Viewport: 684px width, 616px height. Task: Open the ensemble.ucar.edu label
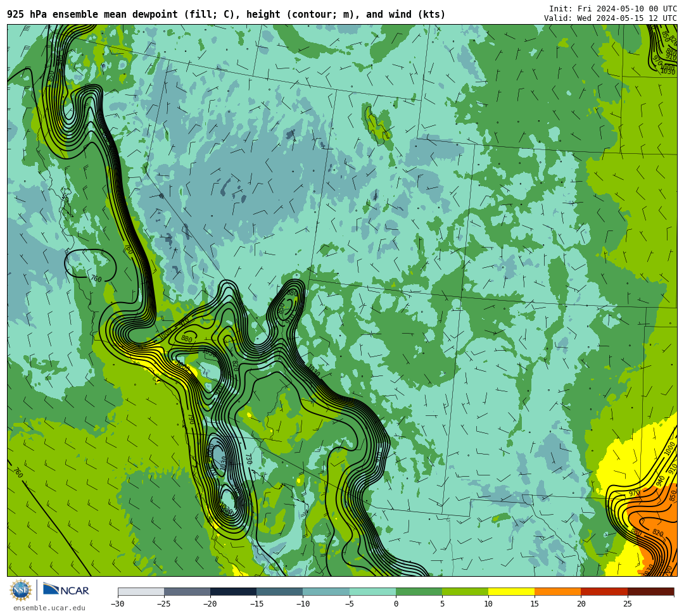point(49,608)
